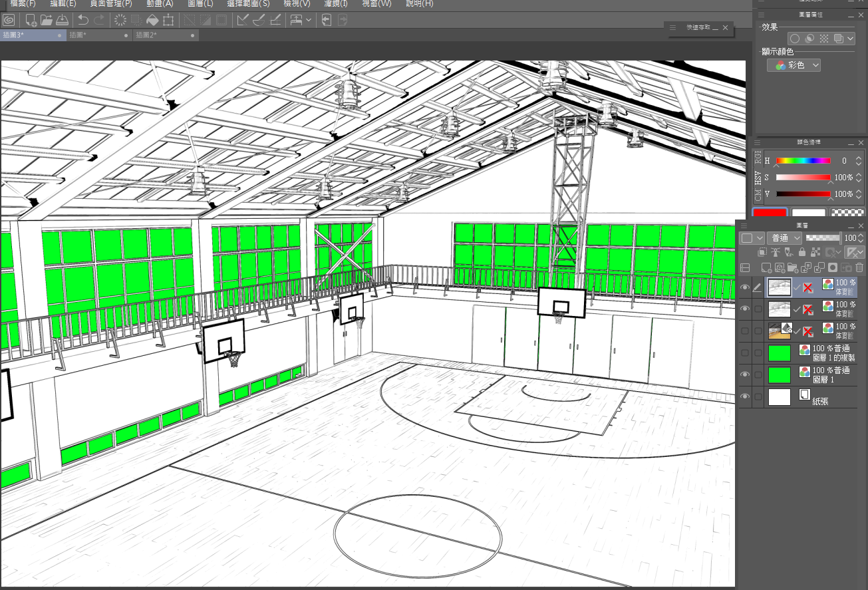Toggle the lock layer icon

pos(802,252)
